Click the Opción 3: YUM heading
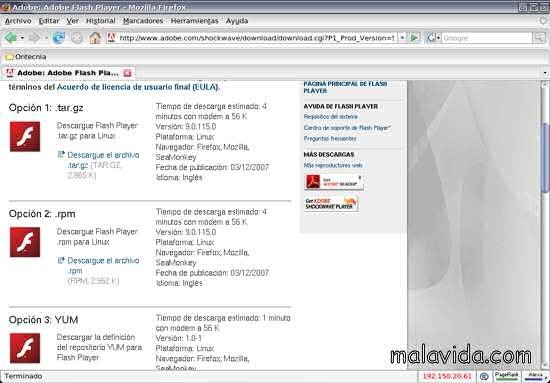The image size is (550, 383). [x=43, y=320]
